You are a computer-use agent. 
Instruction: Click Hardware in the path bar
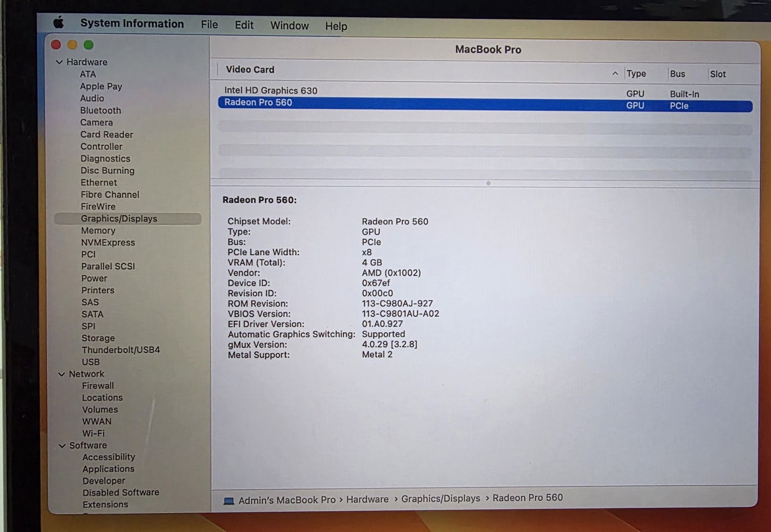[367, 499]
